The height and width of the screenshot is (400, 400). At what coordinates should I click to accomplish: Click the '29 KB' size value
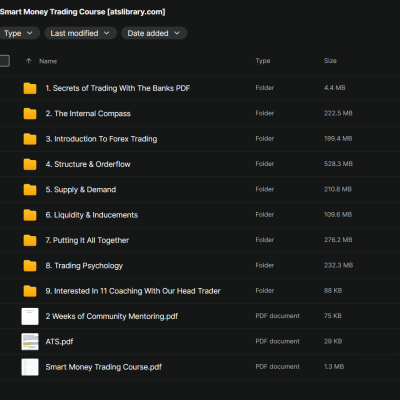pyautogui.click(x=333, y=341)
